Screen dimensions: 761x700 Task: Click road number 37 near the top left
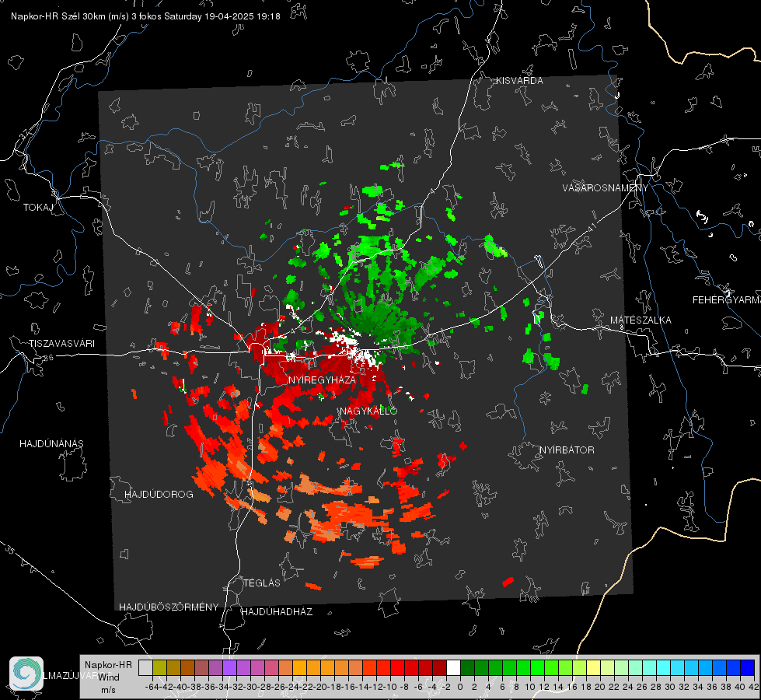(24, 134)
